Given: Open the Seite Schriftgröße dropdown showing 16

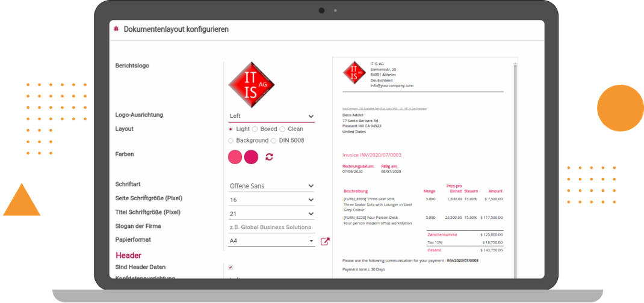Looking at the screenshot, I should pos(271,200).
